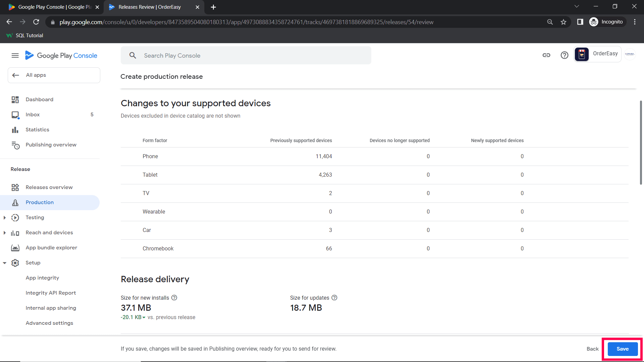Reload the page with the refresh icon
The width and height of the screenshot is (644, 362).
(36, 22)
